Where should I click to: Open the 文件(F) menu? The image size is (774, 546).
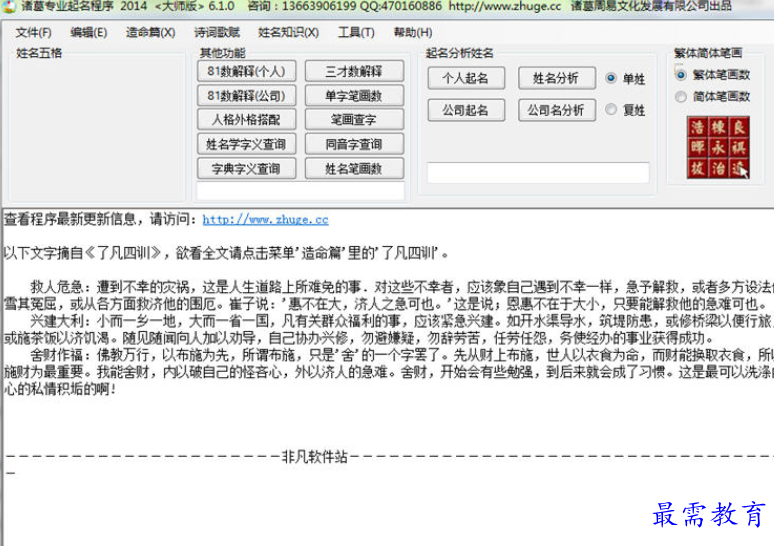33,33
